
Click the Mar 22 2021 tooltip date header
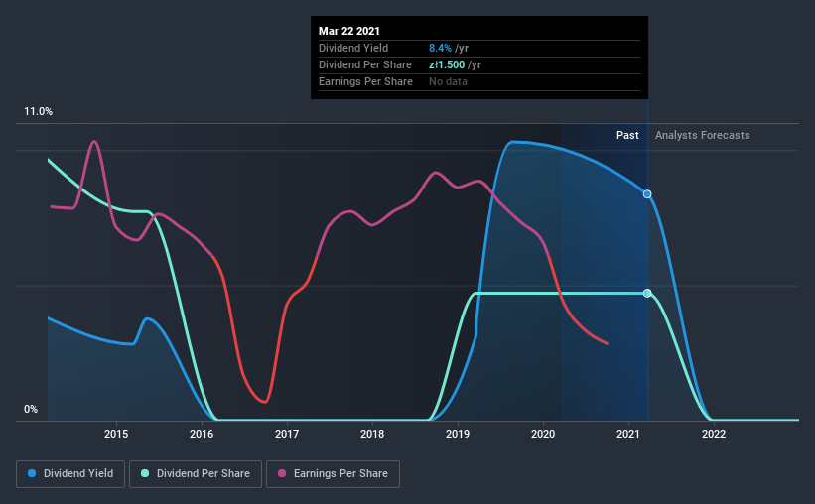349,31
